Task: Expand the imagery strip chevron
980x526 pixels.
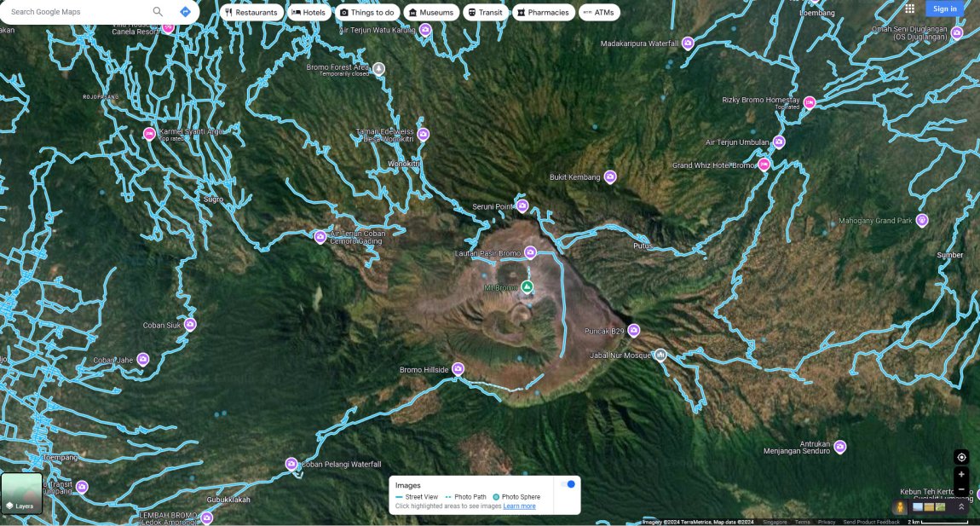Action: [x=961, y=506]
